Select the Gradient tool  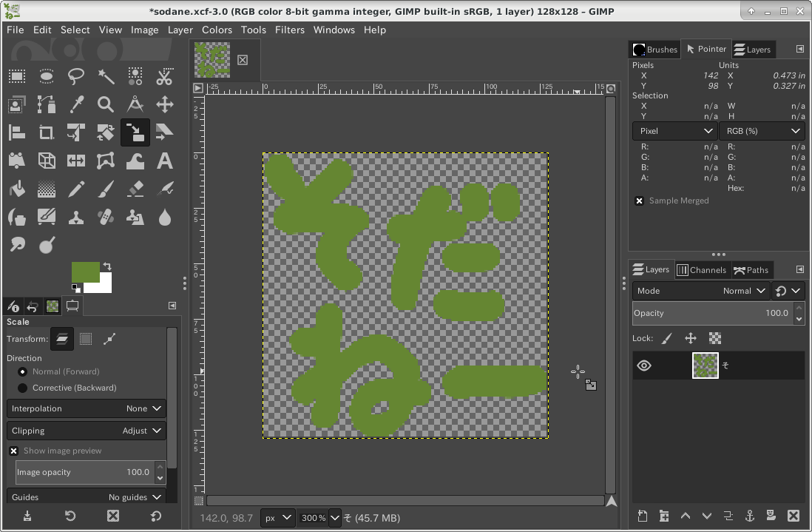point(47,189)
